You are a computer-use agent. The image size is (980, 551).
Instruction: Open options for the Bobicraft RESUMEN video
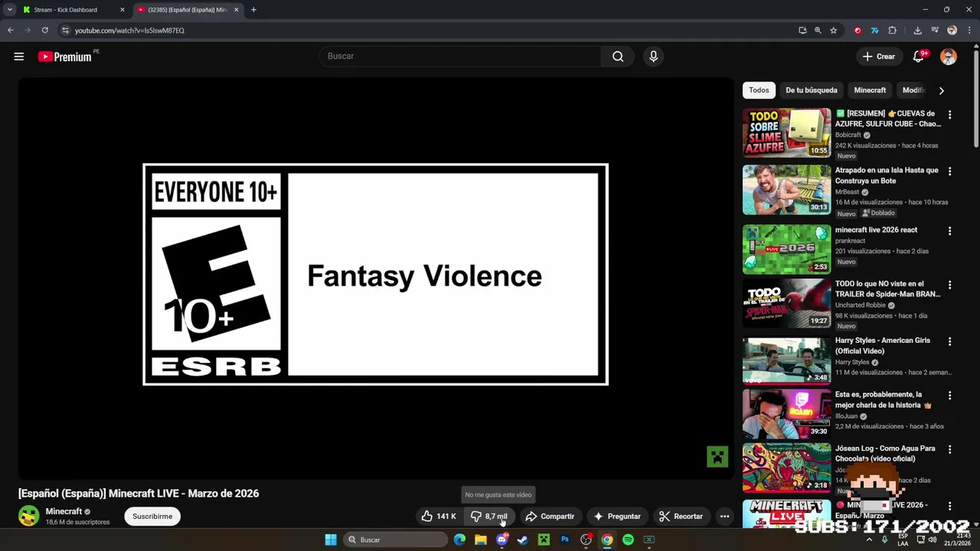click(x=950, y=115)
